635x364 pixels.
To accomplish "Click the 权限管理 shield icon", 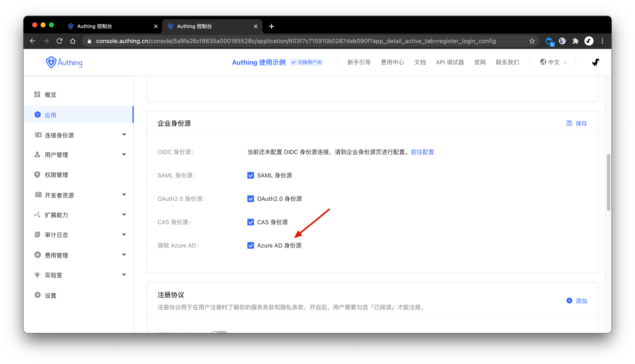I will pyautogui.click(x=37, y=175).
